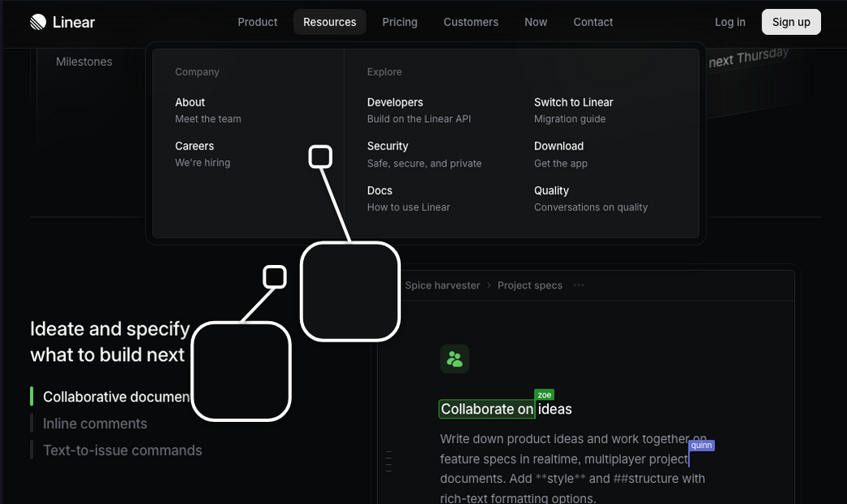Click the paragraph drag handle dots
The height and width of the screenshot is (504, 847).
[x=389, y=460]
